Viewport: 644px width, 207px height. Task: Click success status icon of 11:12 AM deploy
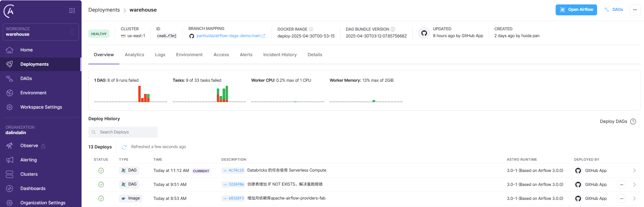tap(101, 171)
